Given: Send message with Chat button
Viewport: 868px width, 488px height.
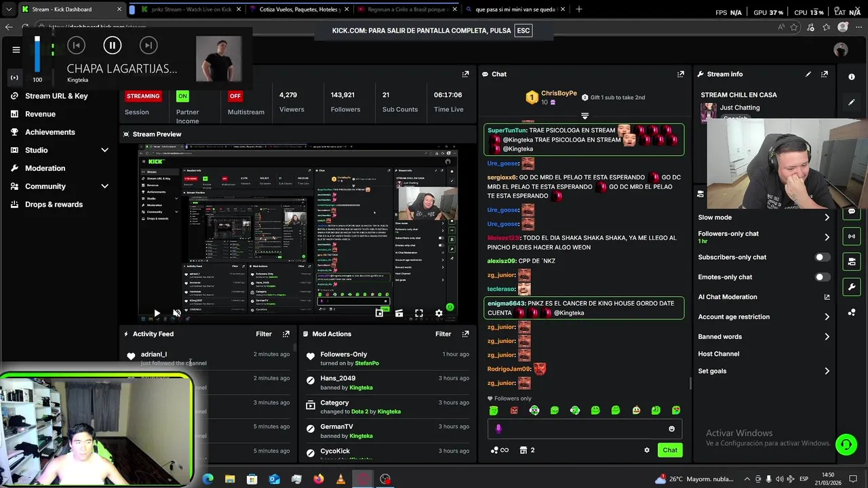Looking at the screenshot, I should (x=670, y=450).
